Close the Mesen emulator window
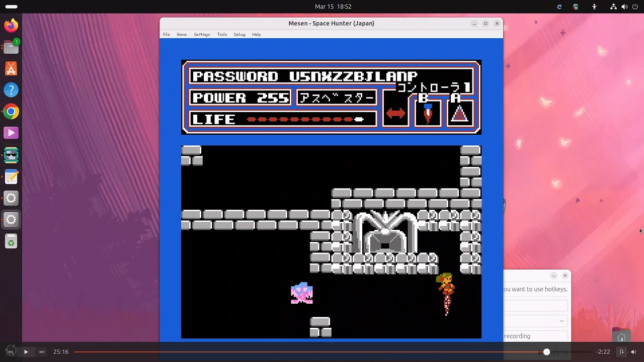 [497, 24]
